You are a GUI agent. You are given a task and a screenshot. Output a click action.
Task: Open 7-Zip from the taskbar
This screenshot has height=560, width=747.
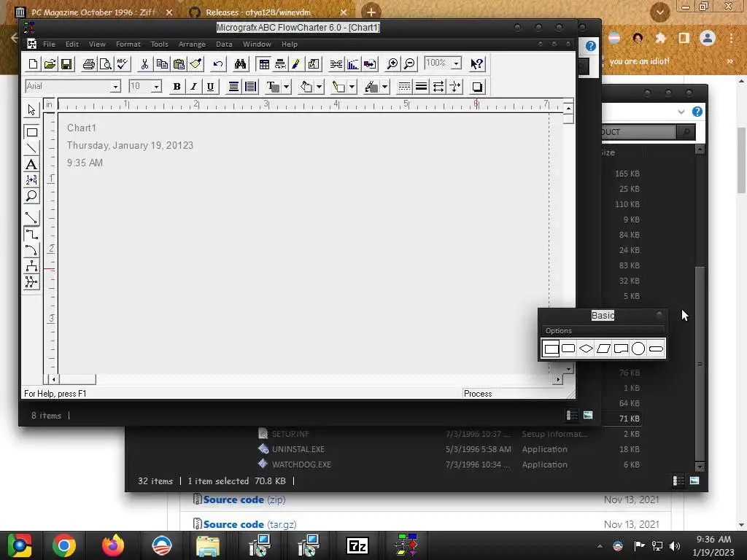[357, 545]
